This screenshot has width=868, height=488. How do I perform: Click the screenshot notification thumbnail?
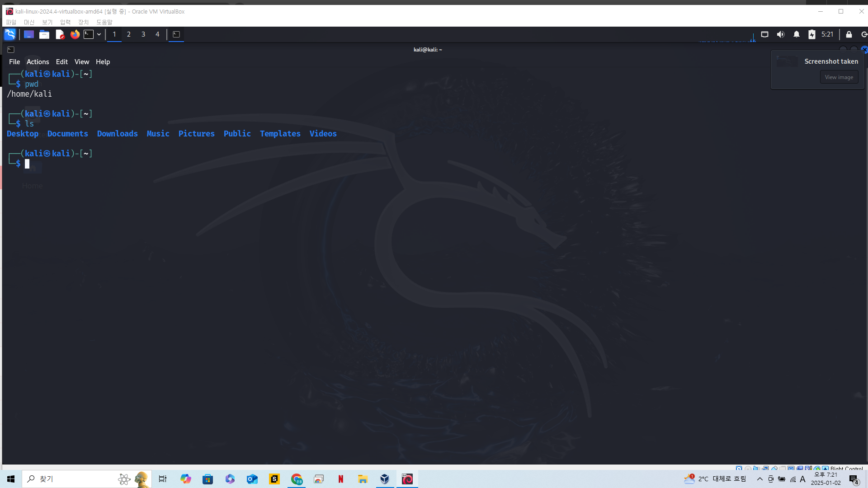coord(788,62)
